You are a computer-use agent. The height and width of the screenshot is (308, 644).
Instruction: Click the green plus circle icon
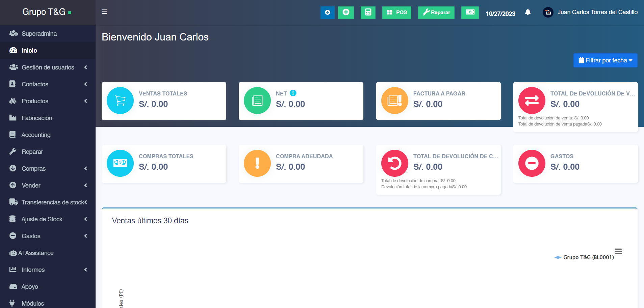[x=346, y=12]
